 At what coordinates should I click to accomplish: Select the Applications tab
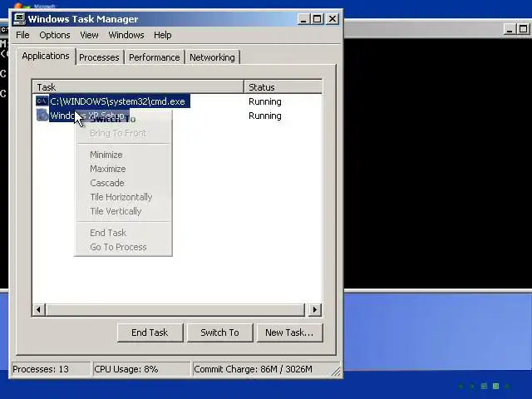click(46, 56)
